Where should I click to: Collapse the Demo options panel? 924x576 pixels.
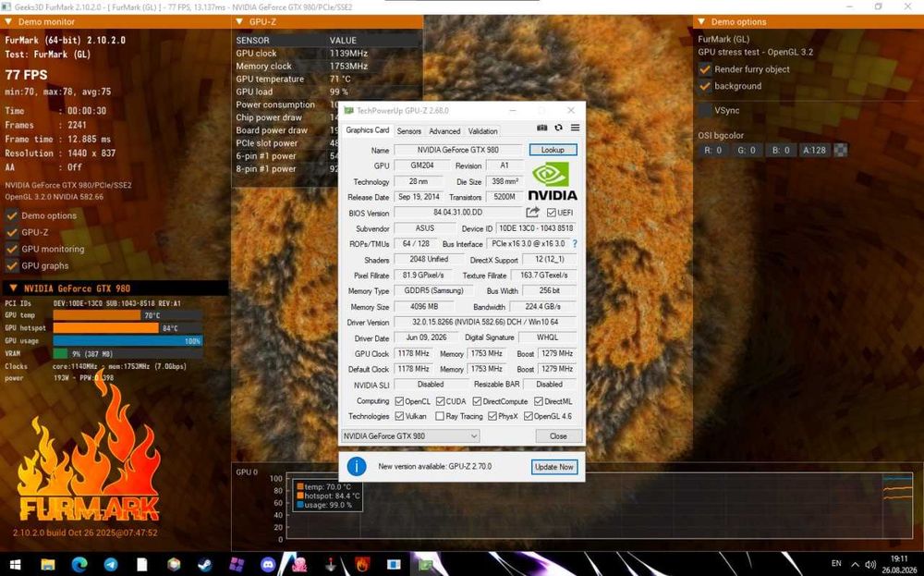(x=701, y=22)
